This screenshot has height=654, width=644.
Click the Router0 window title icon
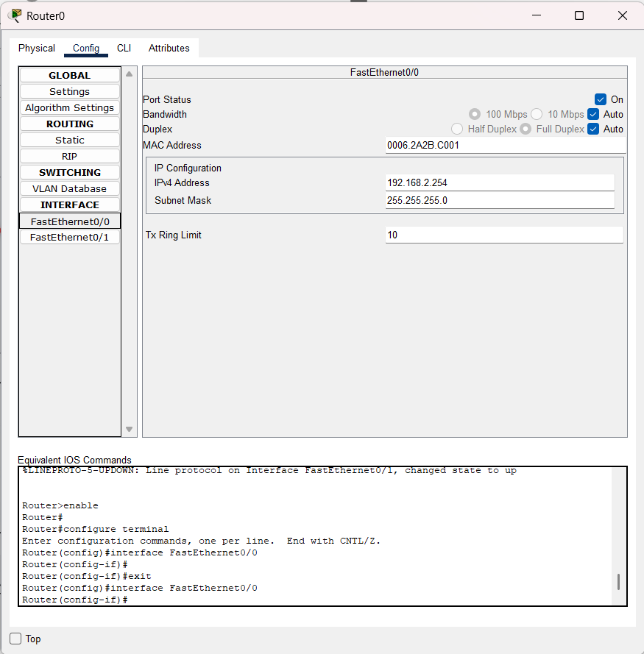[x=15, y=15]
